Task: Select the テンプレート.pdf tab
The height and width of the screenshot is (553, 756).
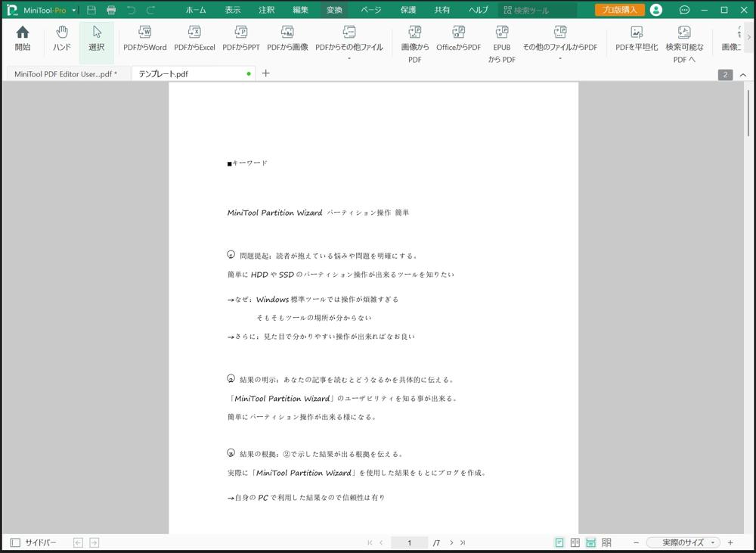Action: click(x=193, y=74)
